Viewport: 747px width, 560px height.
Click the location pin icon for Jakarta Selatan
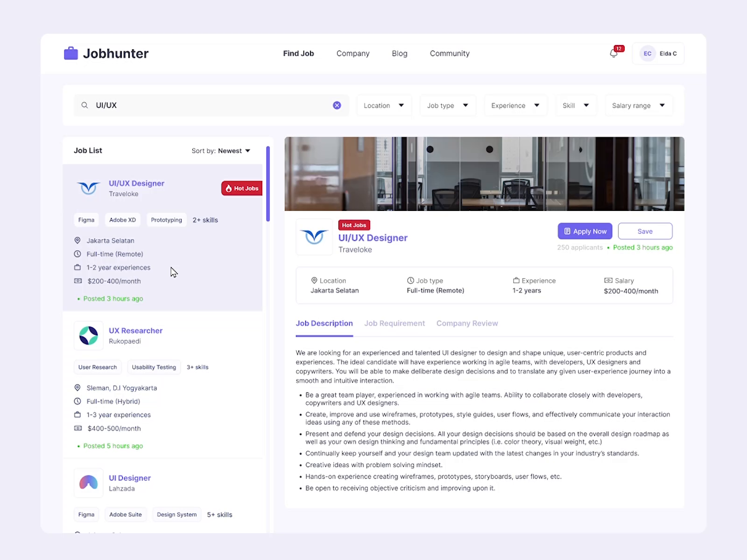pyautogui.click(x=78, y=240)
